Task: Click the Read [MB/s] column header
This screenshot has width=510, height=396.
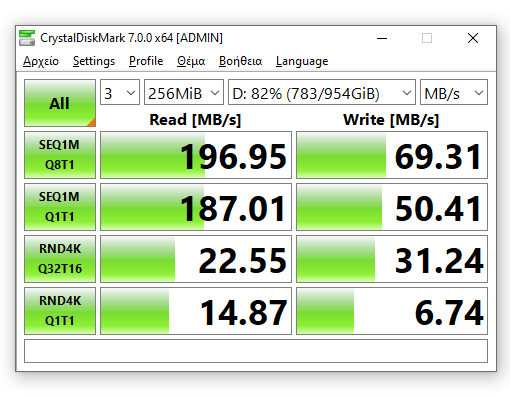Action: [x=195, y=120]
